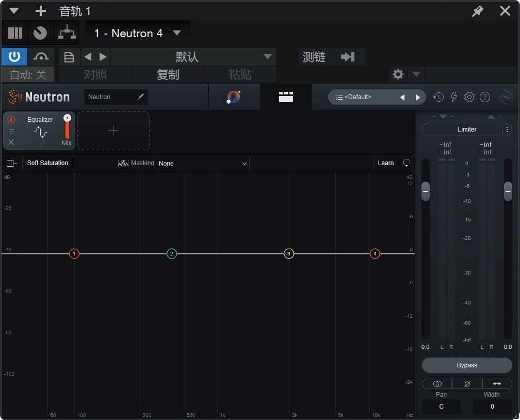Click the Learn button

coord(385,163)
